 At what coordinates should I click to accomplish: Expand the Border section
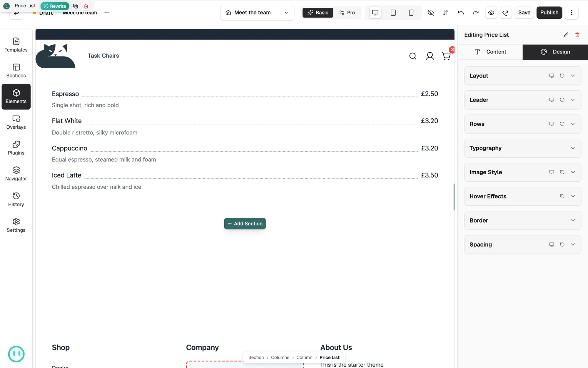(x=523, y=221)
